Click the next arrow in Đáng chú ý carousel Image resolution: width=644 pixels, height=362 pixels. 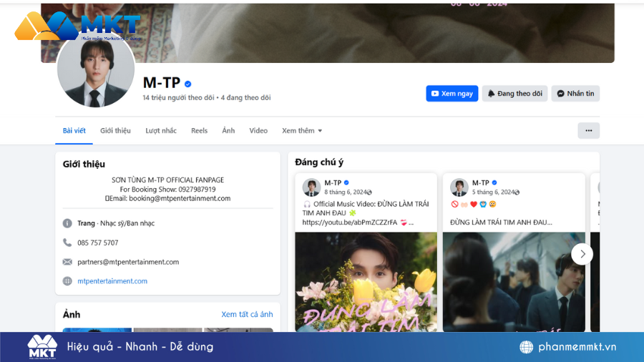[x=582, y=254]
